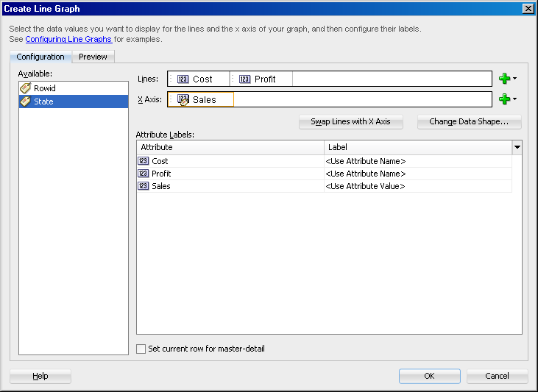
Task: Click the numeric icon on Profit line chip
Action: coord(244,79)
